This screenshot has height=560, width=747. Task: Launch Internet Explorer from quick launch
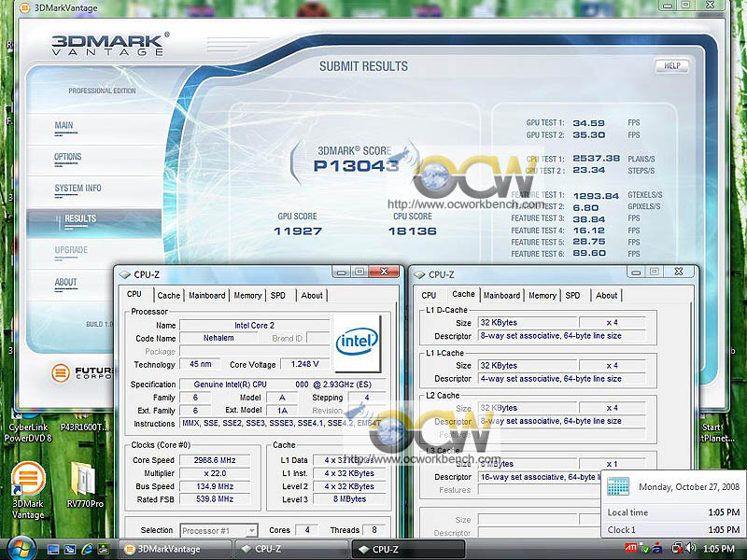coord(86,549)
